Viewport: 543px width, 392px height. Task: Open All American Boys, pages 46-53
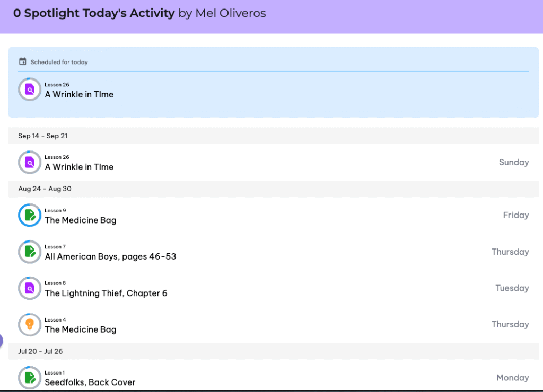point(110,257)
